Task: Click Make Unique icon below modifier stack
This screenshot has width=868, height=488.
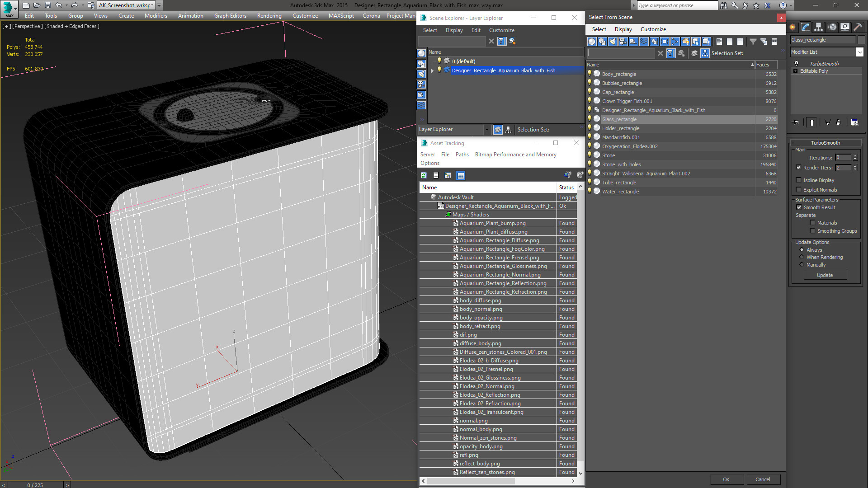Action: coord(827,122)
